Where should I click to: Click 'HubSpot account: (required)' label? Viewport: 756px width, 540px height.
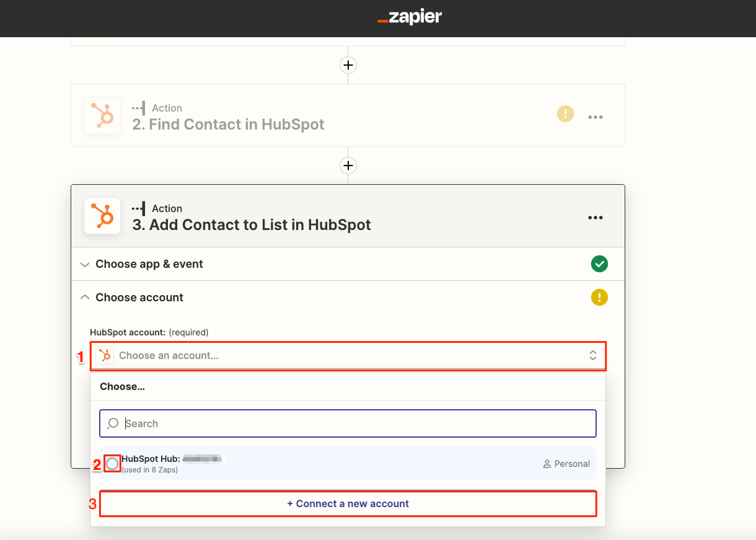pos(149,332)
